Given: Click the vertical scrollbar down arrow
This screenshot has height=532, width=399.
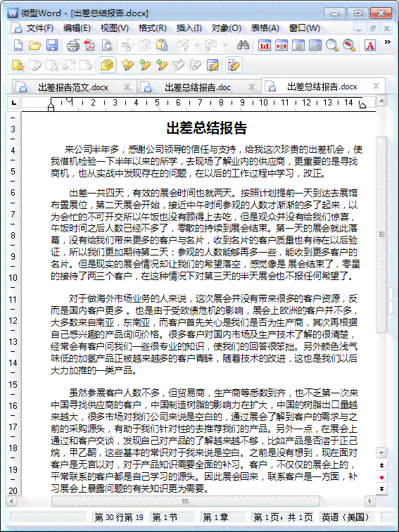Looking at the screenshot, I should click(381, 452).
